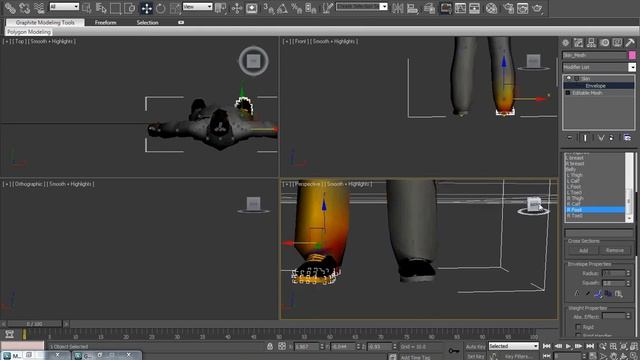The height and width of the screenshot is (360, 640).
Task: Click Configure Modifier Sets icon
Action: tap(627, 138)
